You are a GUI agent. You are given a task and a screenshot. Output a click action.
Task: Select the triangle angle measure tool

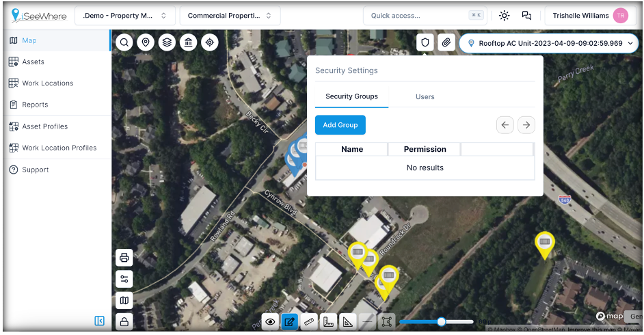[x=347, y=322]
